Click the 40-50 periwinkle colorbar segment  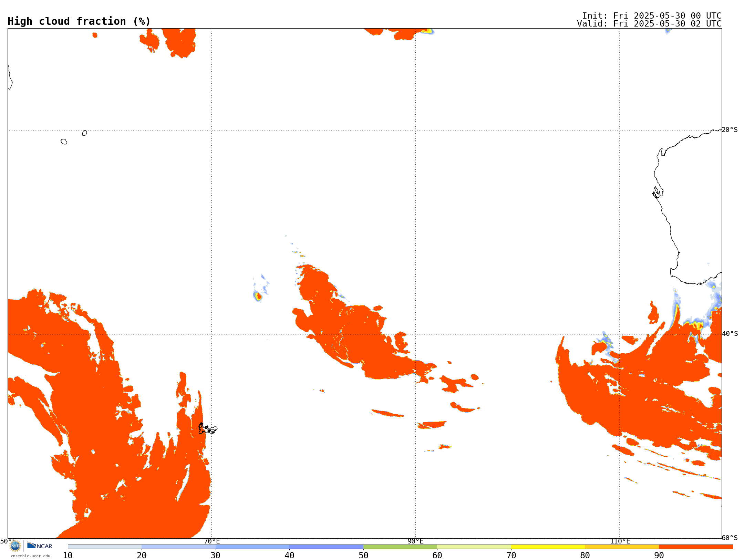[326, 547]
